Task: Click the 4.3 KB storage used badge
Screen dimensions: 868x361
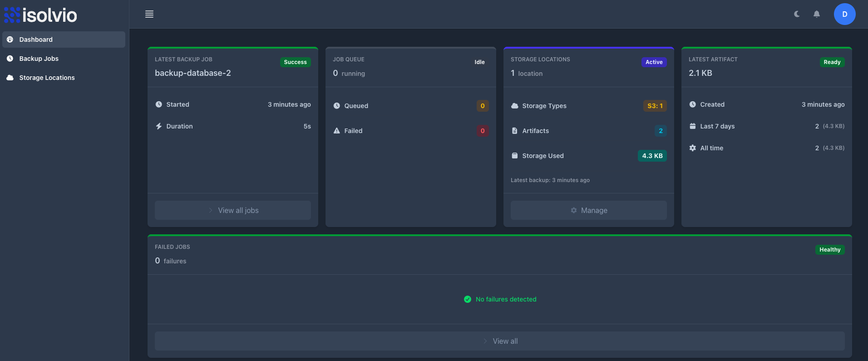Action: pyautogui.click(x=652, y=156)
